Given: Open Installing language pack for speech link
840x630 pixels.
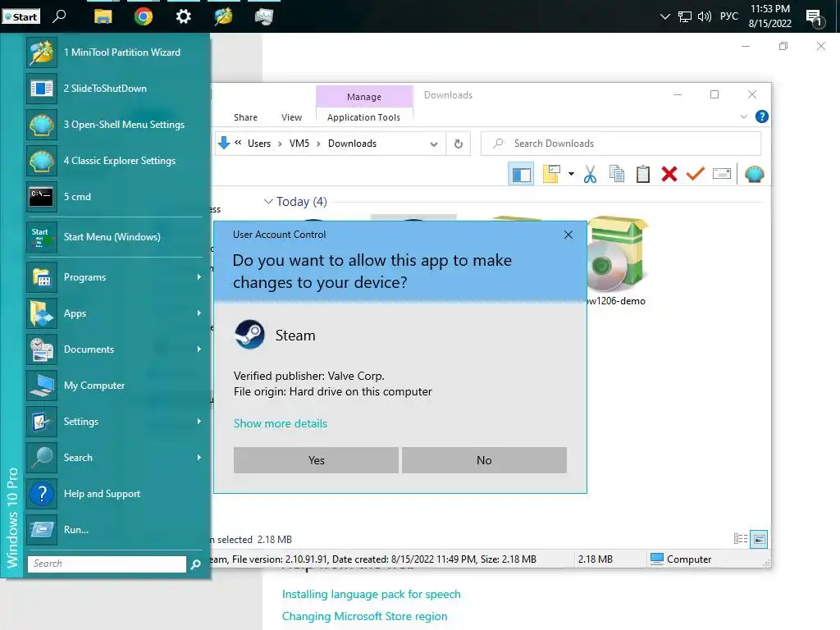Looking at the screenshot, I should click(x=372, y=594).
